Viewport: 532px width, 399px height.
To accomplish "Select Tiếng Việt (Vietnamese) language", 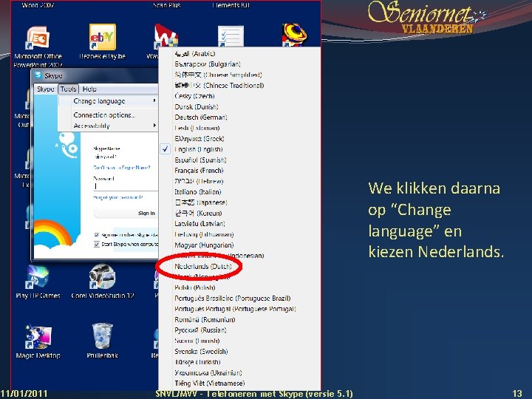I will click(x=209, y=383).
